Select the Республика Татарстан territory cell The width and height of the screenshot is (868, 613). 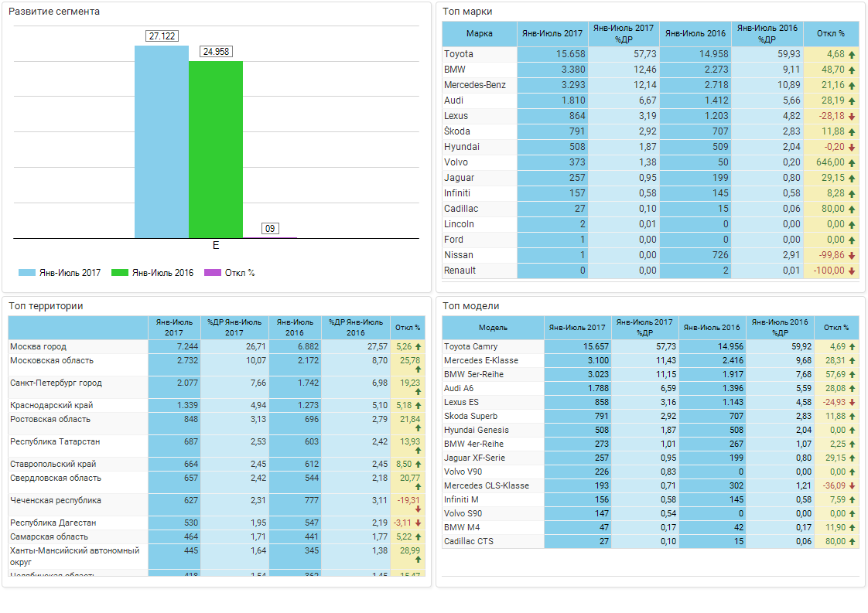tap(78, 446)
